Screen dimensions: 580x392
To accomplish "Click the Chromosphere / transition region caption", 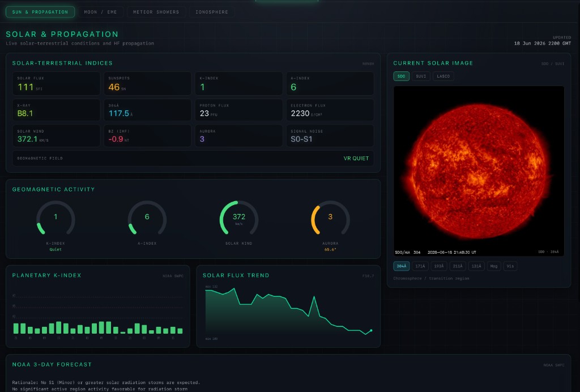I will (x=431, y=279).
